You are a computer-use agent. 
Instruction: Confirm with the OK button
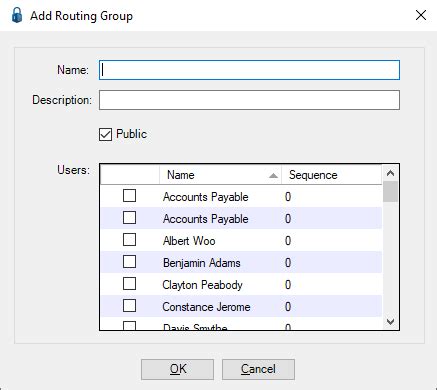pos(177,369)
